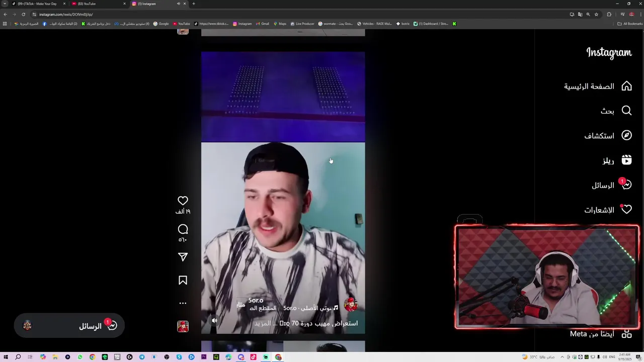Go back in browser history
This screenshot has height=362, width=644.
click(x=5, y=14)
